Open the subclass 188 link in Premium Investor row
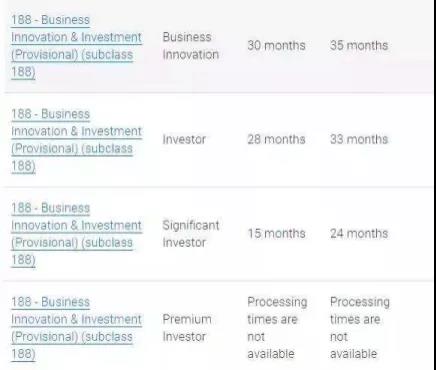The width and height of the screenshot is (436, 370). click(x=77, y=328)
